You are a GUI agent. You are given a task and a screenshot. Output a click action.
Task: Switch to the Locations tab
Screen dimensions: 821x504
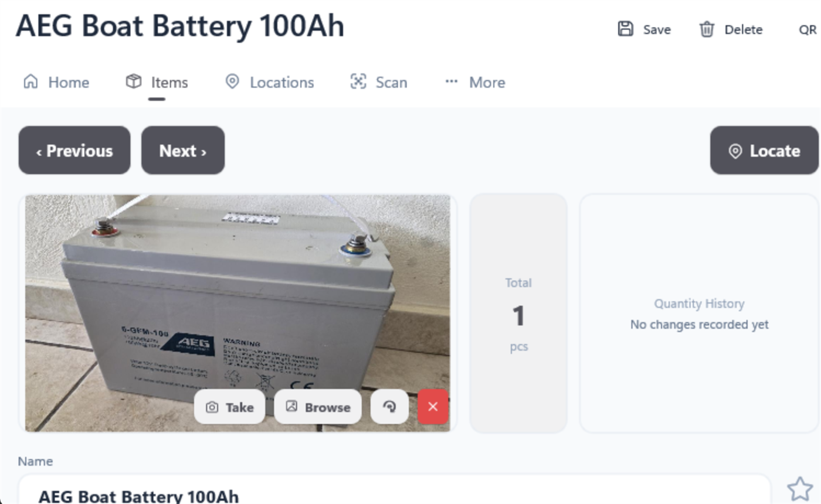(x=270, y=82)
